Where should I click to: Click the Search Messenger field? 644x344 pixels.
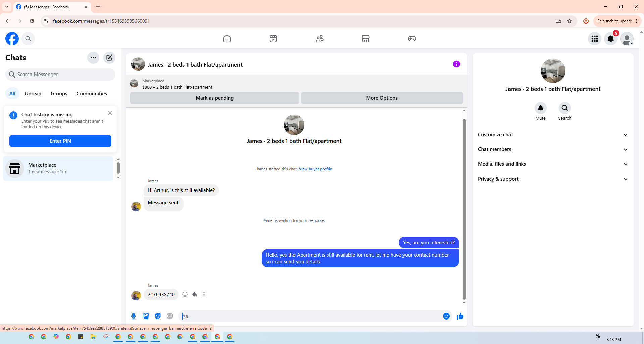tap(60, 75)
